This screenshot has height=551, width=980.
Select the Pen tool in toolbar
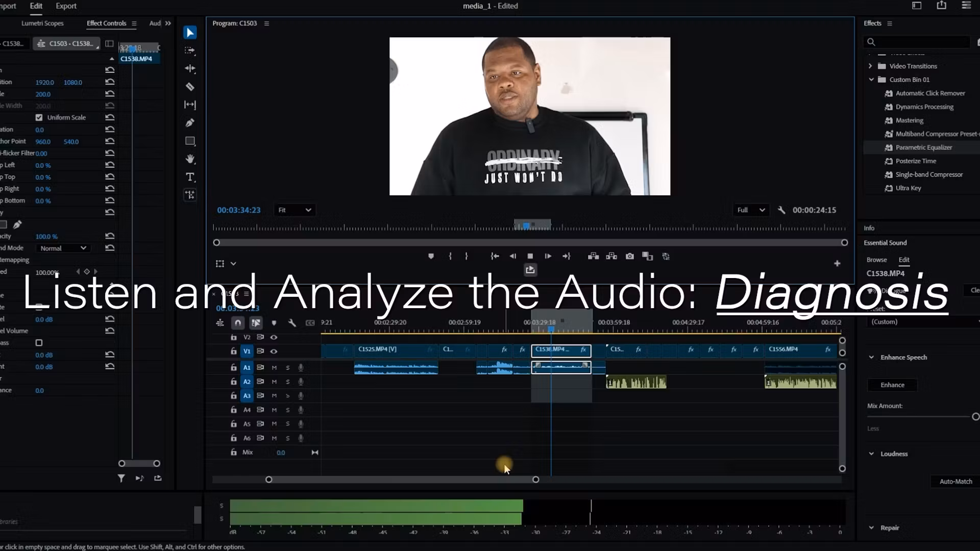190,123
